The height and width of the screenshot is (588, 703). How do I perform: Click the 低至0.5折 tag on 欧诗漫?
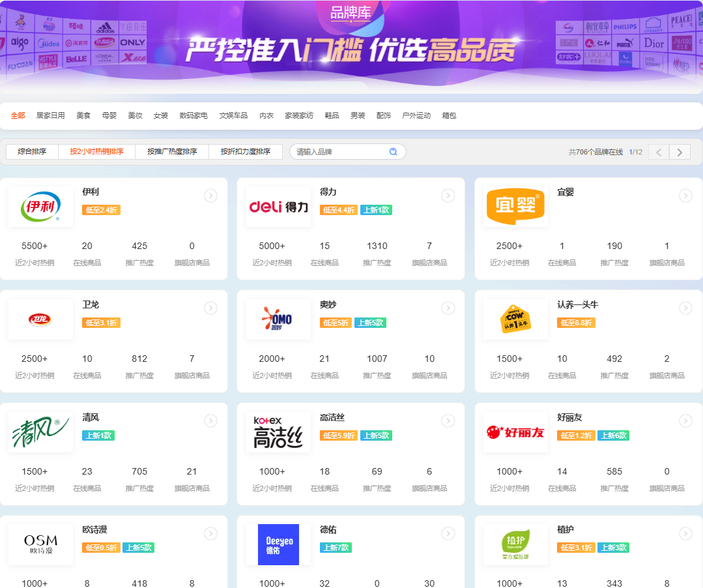point(101,548)
